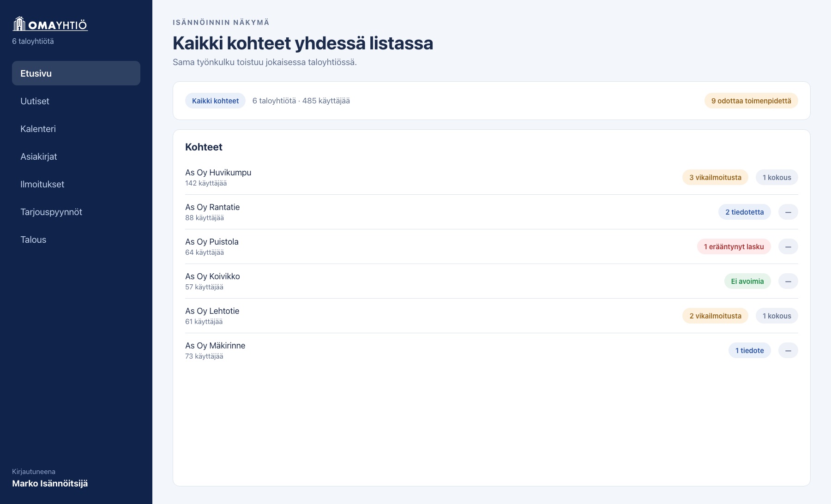Click 2 vikailmoitusta badge for Lehtotie

[x=715, y=316]
